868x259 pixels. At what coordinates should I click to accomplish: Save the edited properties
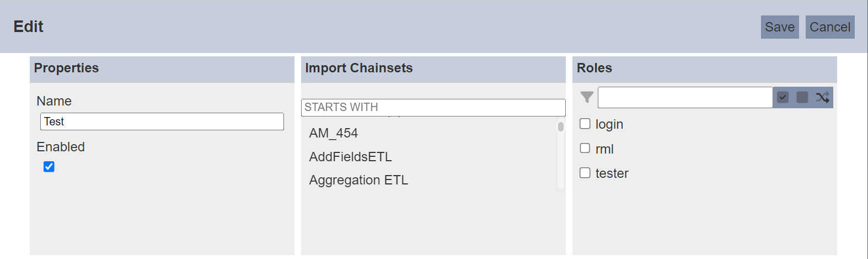tap(780, 27)
